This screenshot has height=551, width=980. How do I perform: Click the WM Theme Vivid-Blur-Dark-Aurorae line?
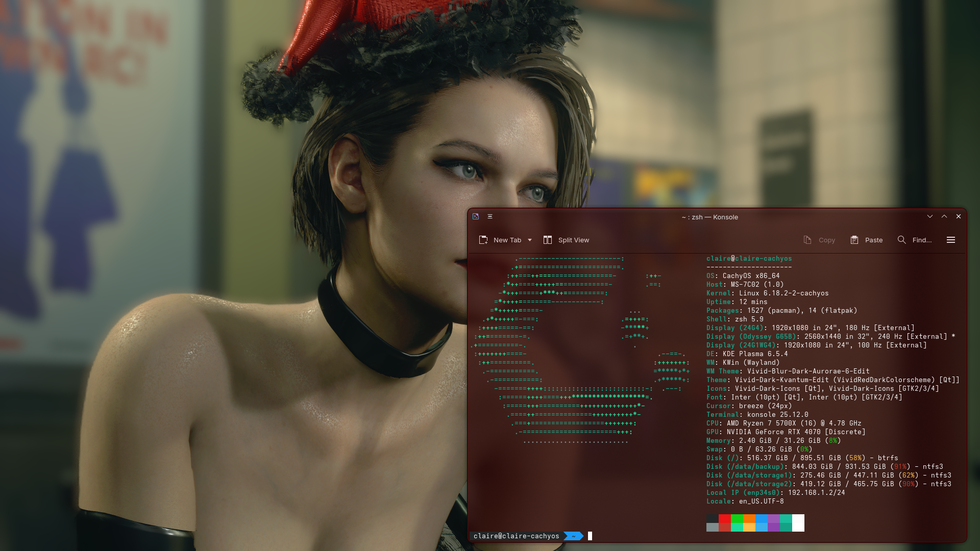(788, 371)
